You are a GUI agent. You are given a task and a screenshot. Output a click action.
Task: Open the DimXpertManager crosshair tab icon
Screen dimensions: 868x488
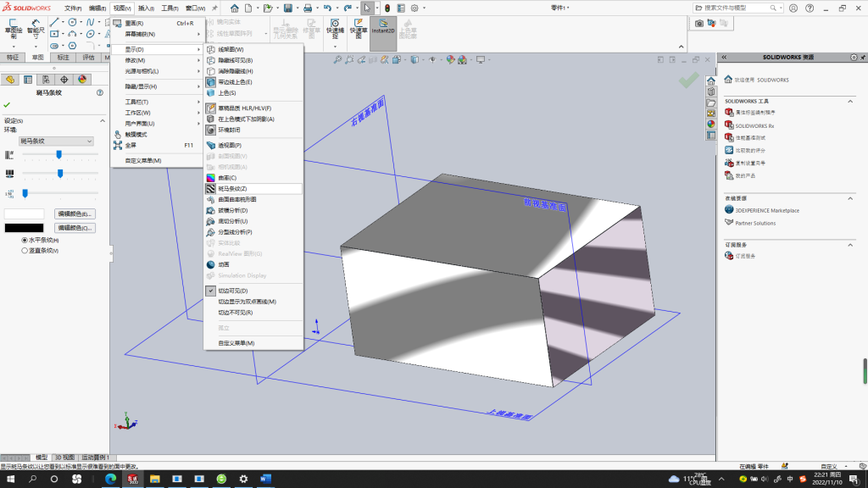click(x=64, y=80)
